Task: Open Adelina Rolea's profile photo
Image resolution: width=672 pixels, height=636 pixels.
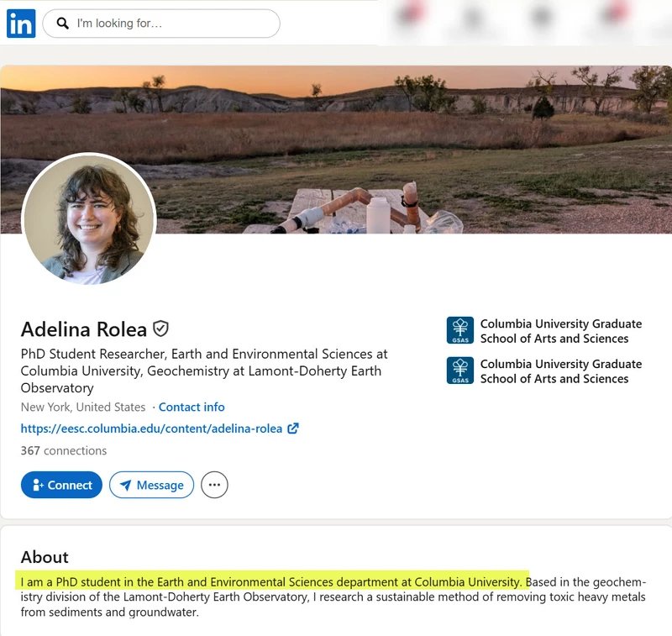Action: (x=89, y=219)
